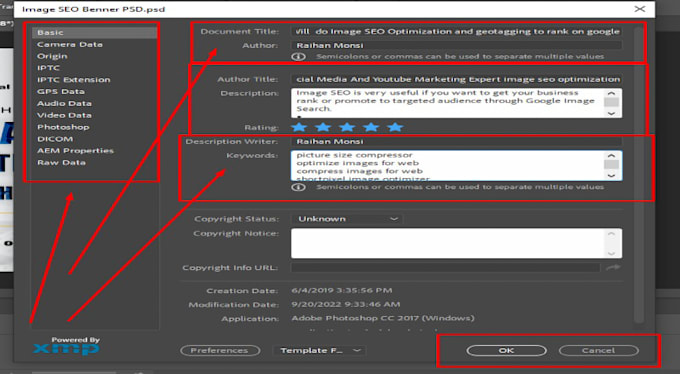
Task: Set rating to three stars
Action: coord(347,127)
